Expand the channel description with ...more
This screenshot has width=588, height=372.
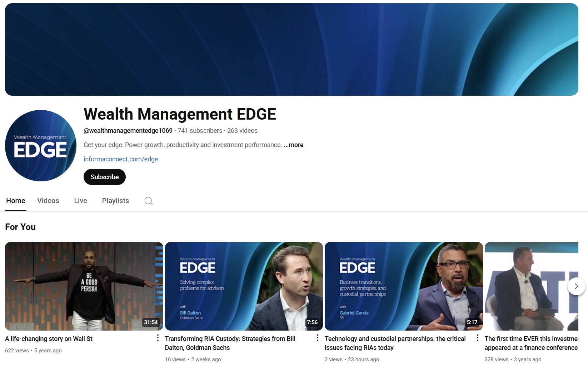click(x=293, y=145)
